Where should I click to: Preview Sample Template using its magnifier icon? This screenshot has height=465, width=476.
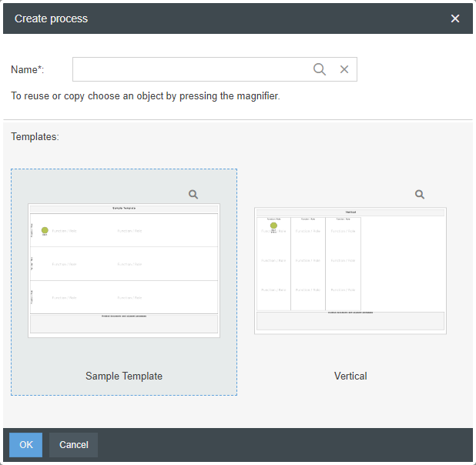[x=194, y=195]
